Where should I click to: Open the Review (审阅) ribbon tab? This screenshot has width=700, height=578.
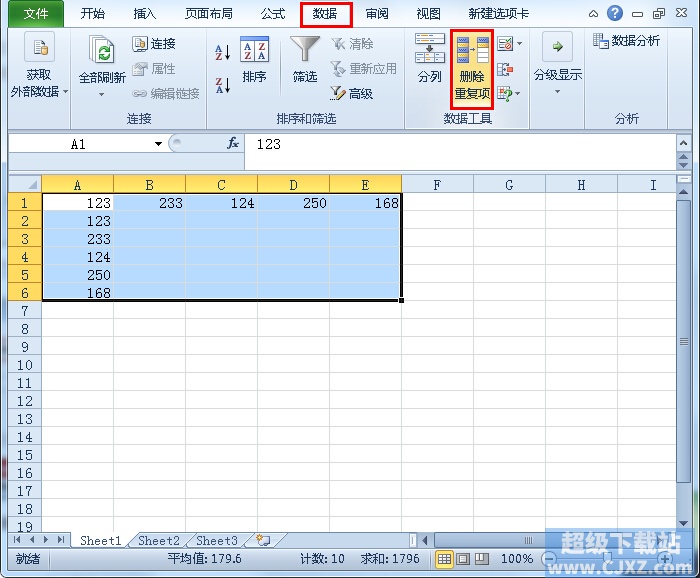point(377,14)
